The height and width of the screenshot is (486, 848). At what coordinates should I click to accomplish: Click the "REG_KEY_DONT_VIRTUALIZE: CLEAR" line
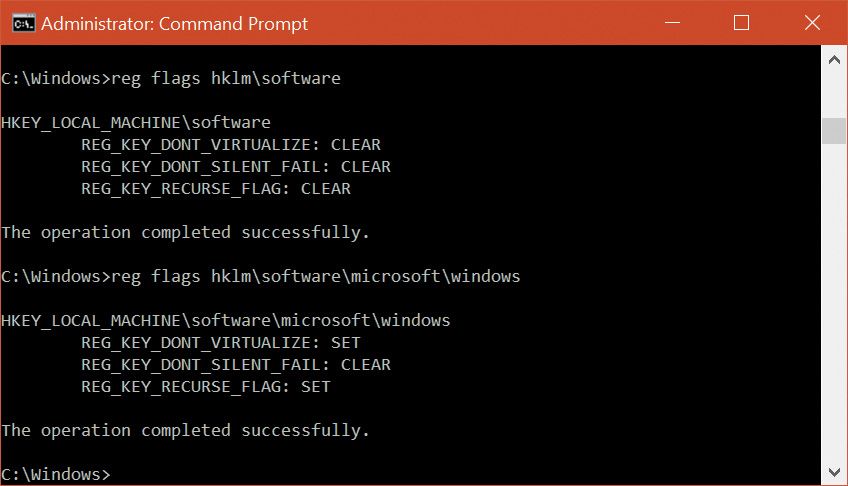231,144
